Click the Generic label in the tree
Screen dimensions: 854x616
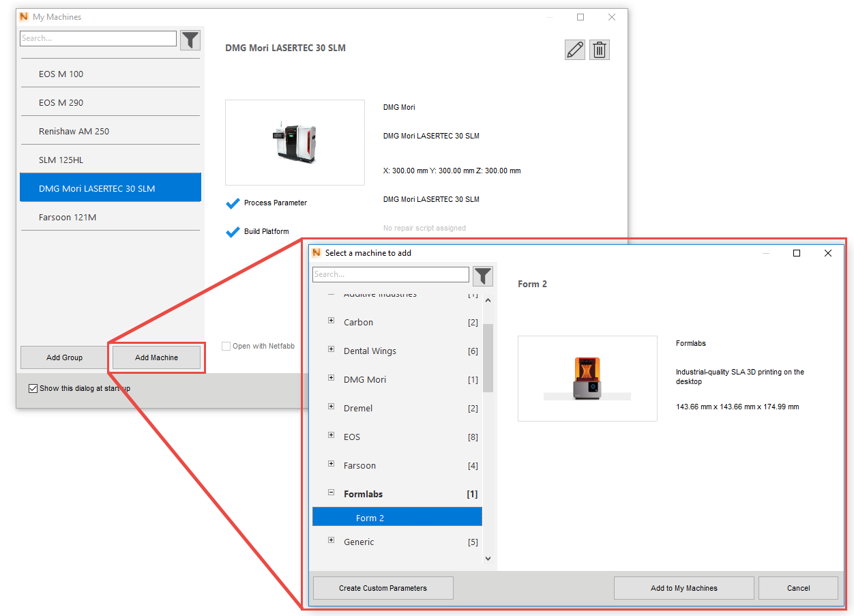[x=359, y=542]
